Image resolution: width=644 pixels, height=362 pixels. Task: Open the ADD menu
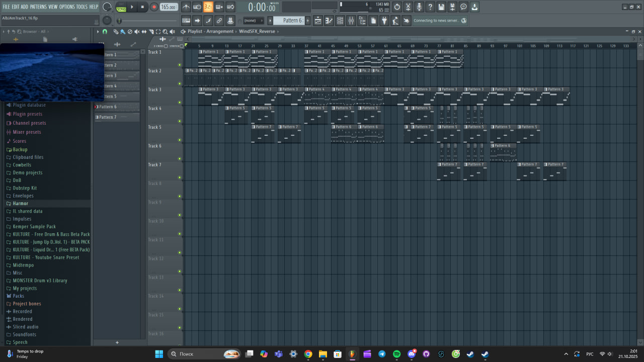(x=25, y=7)
